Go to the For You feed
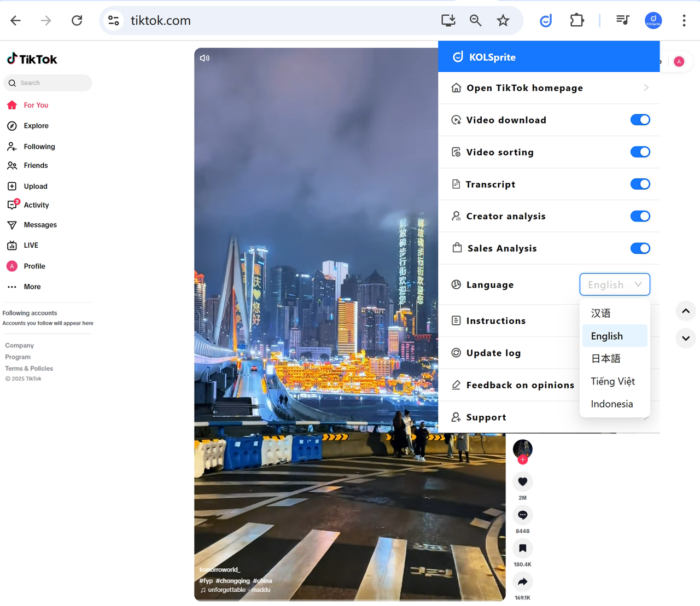This screenshot has height=606, width=700. (36, 105)
